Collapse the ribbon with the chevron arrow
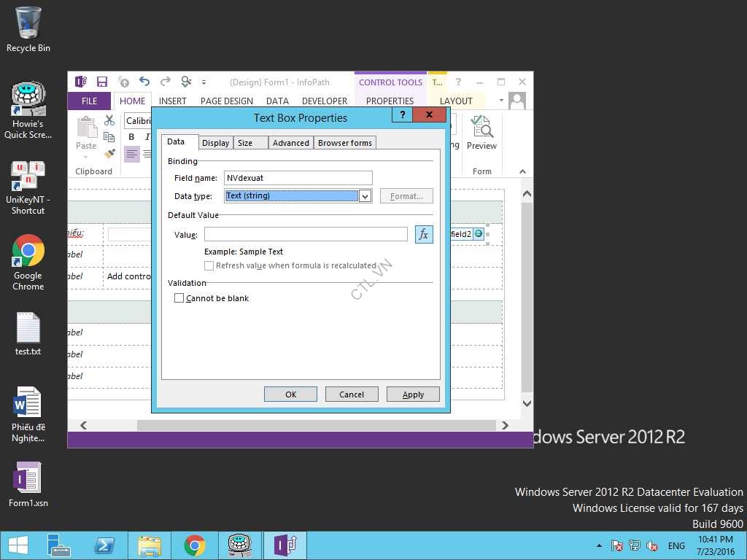Viewport: 747px width, 560px height. click(522, 172)
